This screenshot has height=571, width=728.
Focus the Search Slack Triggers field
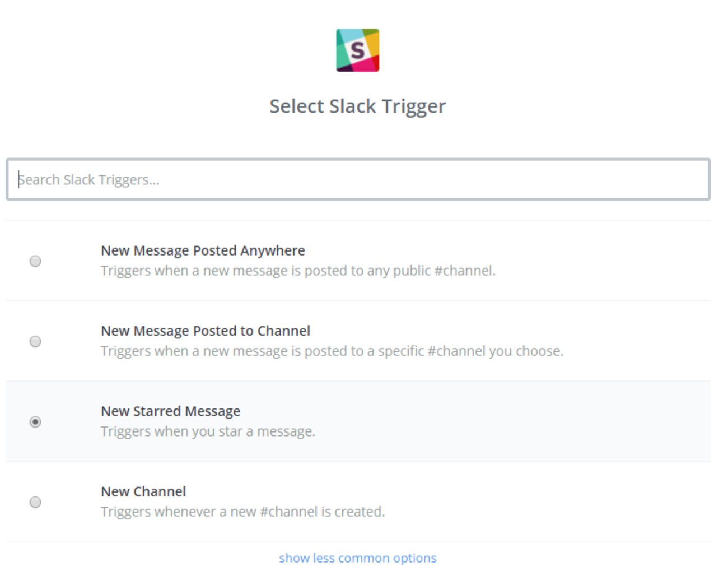point(358,179)
